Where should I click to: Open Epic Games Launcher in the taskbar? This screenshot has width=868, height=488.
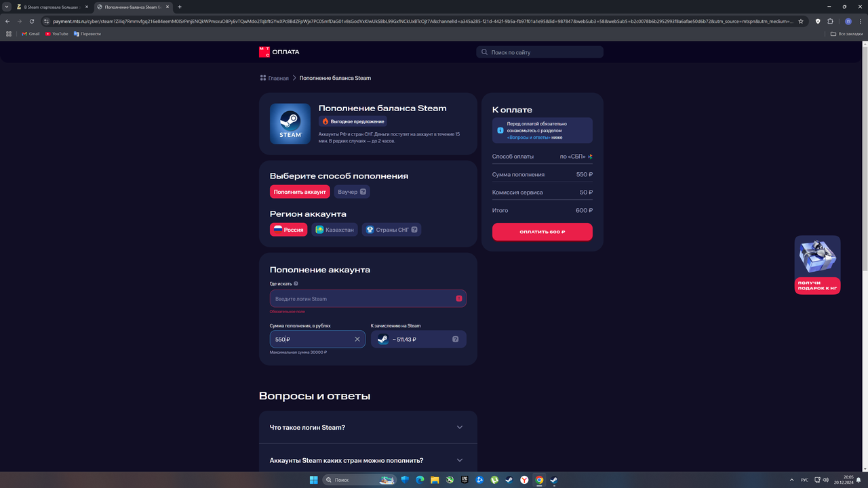(x=465, y=480)
